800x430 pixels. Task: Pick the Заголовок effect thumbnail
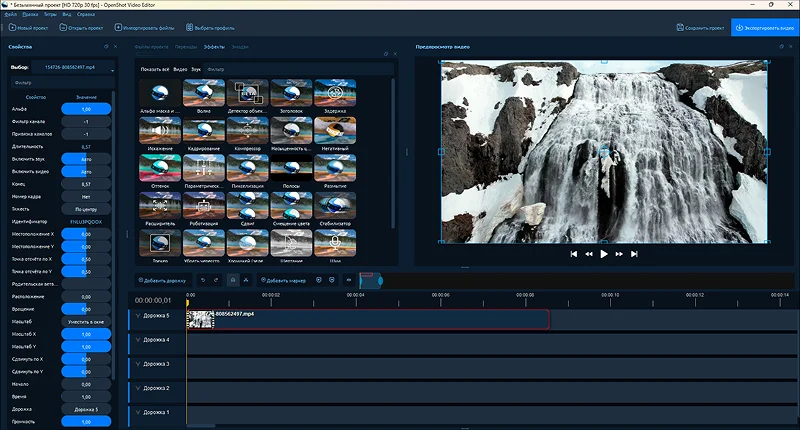[291, 92]
